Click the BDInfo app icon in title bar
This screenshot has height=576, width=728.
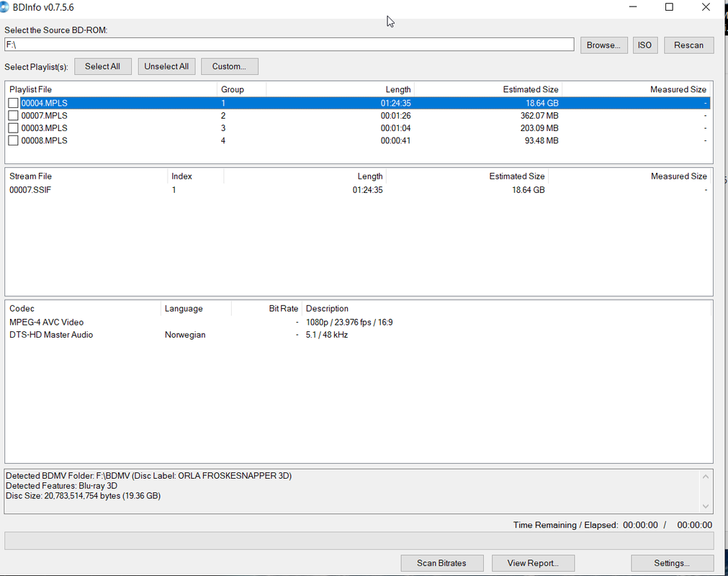pos(4,7)
